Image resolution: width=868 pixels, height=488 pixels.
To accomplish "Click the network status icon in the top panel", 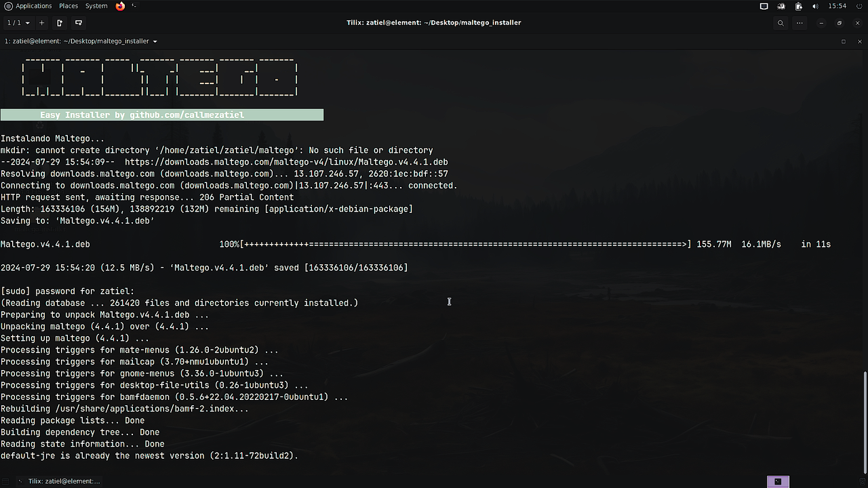I will click(x=781, y=6).
